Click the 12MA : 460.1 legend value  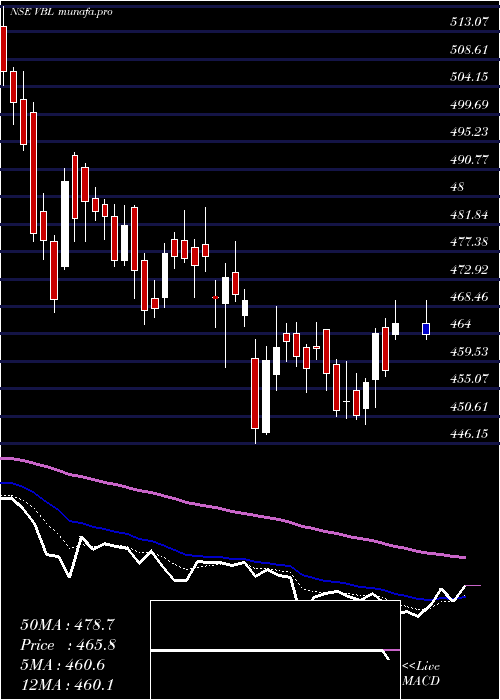tap(66, 685)
